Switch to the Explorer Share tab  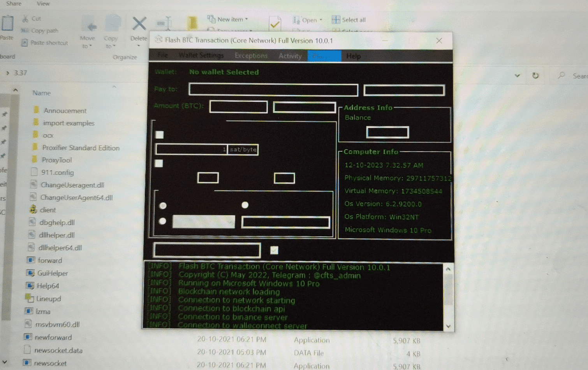pos(14,4)
